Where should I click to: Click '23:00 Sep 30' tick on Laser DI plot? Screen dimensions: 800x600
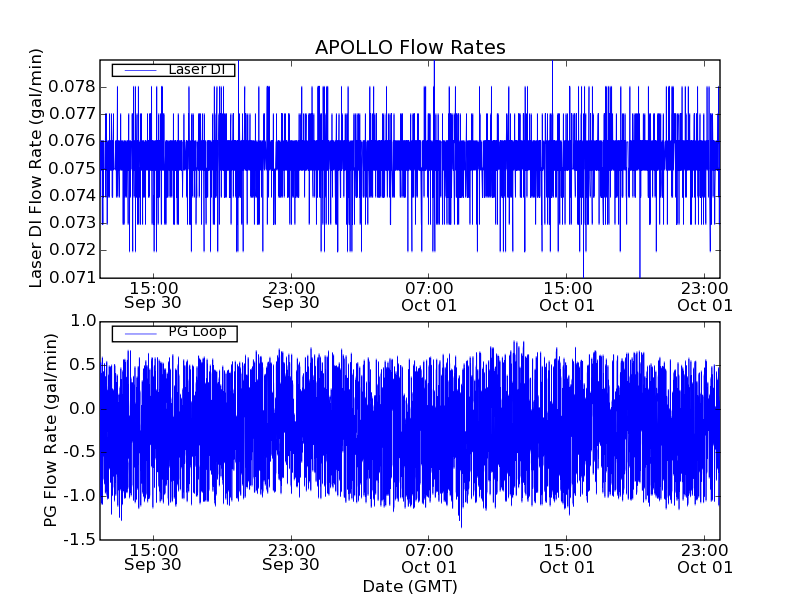[291, 296]
